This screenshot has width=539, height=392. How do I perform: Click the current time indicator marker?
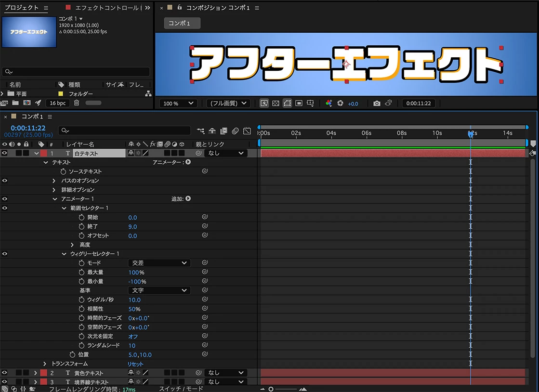coord(471,134)
